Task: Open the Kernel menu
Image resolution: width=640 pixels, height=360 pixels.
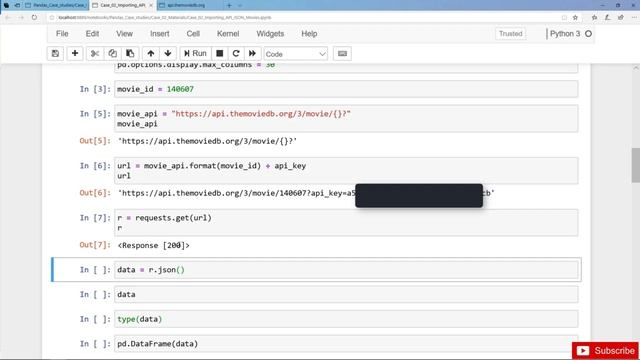Action: [x=228, y=34]
